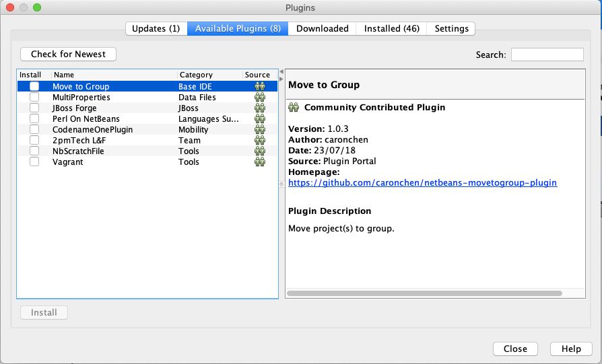Collapse the details pane with right split arrow
This screenshot has width=602, height=364.
281,79
